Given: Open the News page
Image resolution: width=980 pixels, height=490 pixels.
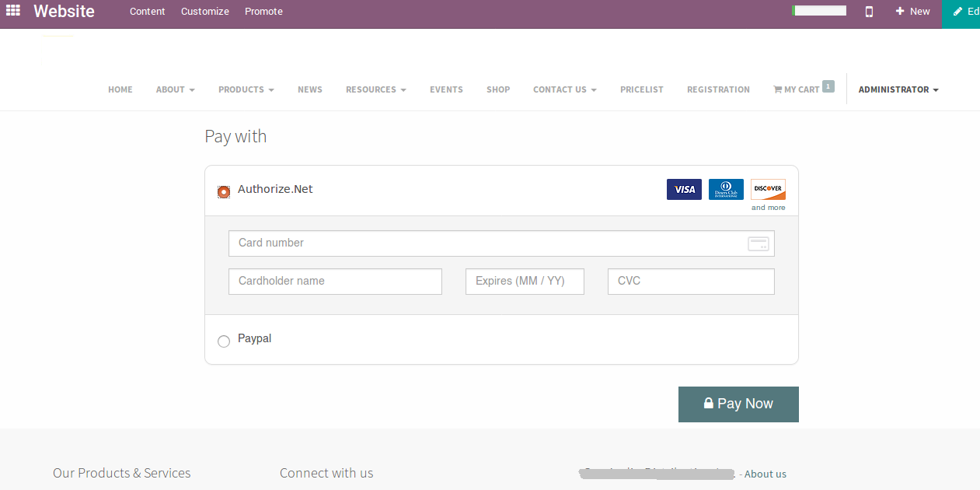Looking at the screenshot, I should pyautogui.click(x=310, y=89).
